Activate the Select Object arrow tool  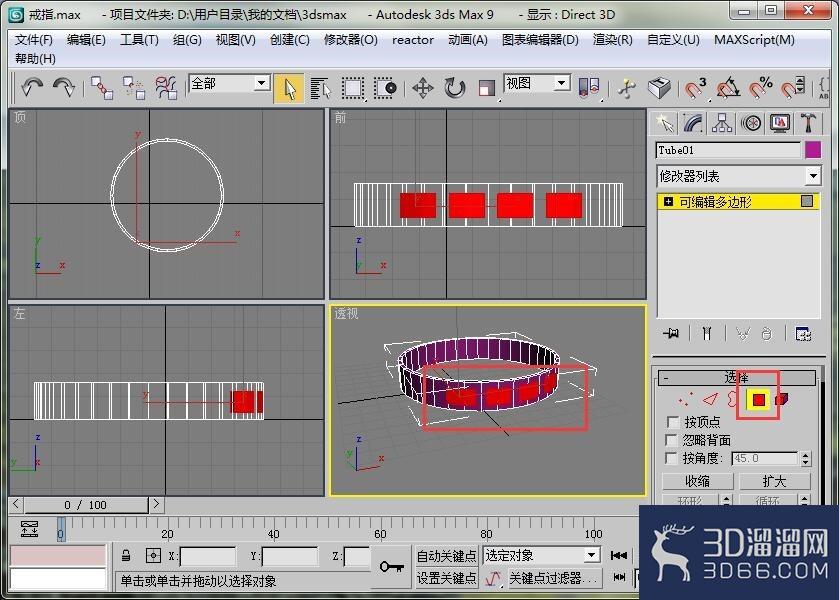point(289,88)
